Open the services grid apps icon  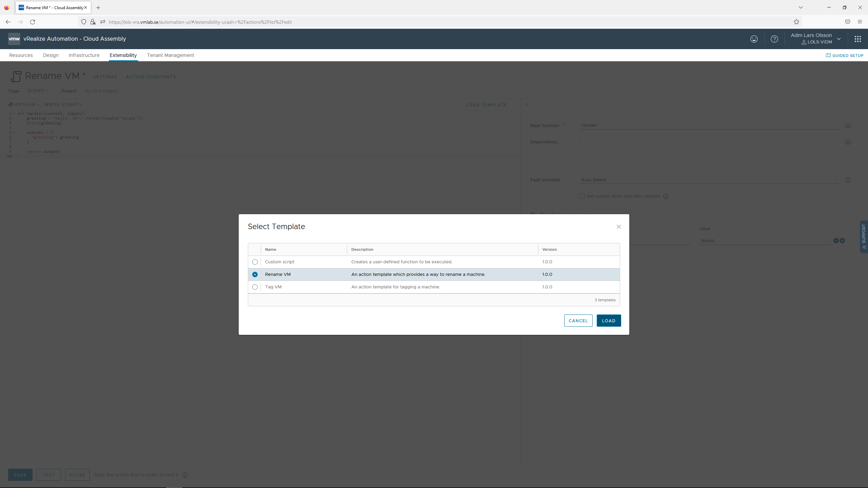click(858, 39)
